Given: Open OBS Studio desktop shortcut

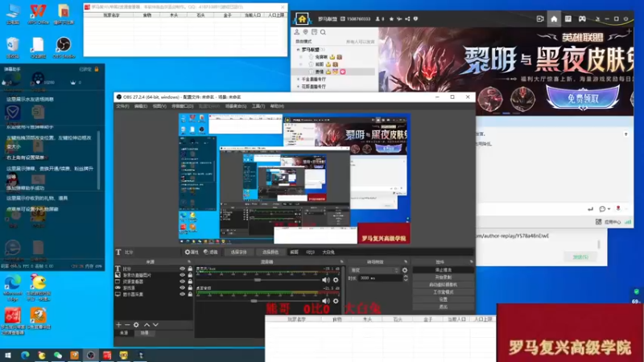Looking at the screenshot, I should pyautogui.click(x=64, y=47).
